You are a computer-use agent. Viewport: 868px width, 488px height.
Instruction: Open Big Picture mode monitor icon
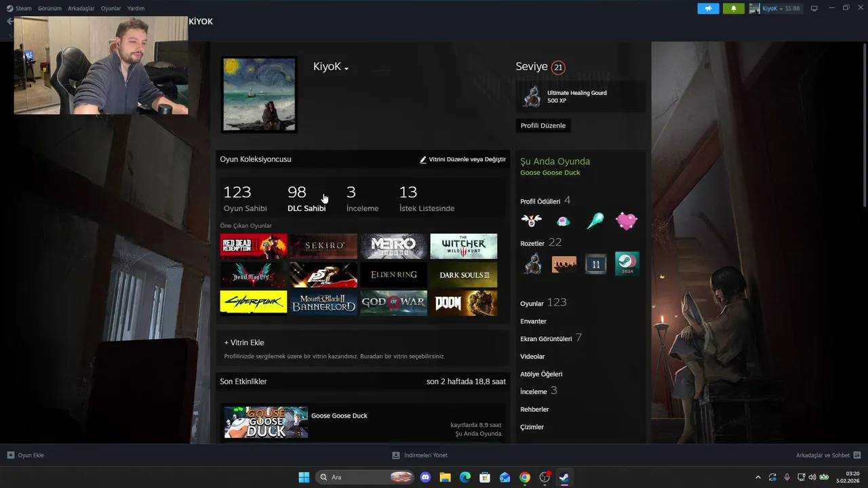pyautogui.click(x=814, y=9)
